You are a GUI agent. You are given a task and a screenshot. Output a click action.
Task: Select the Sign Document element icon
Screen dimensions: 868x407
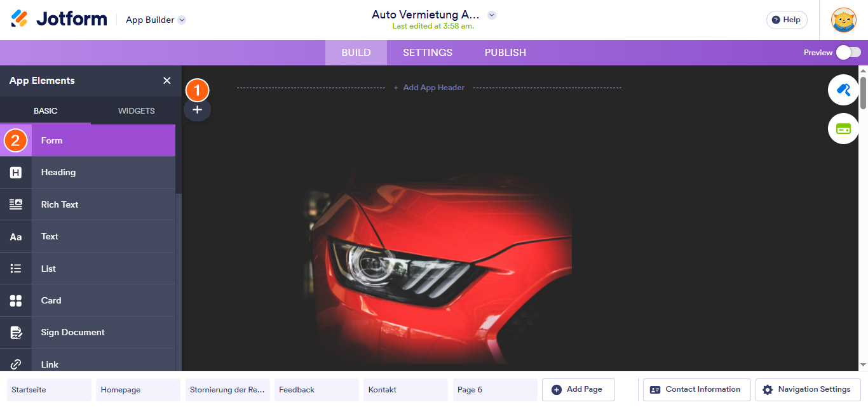coord(16,333)
